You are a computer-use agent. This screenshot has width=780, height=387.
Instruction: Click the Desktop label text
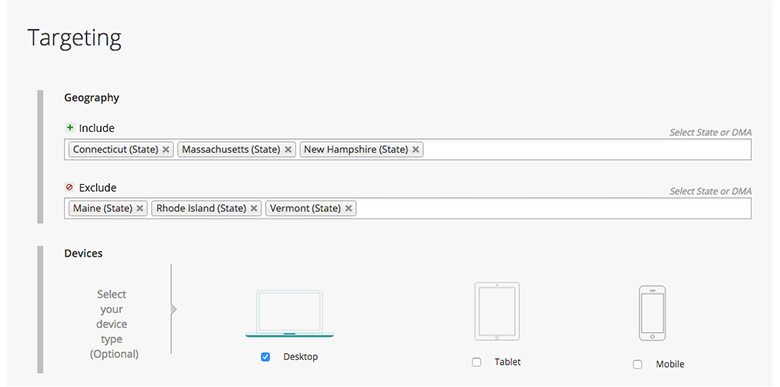pyautogui.click(x=300, y=357)
